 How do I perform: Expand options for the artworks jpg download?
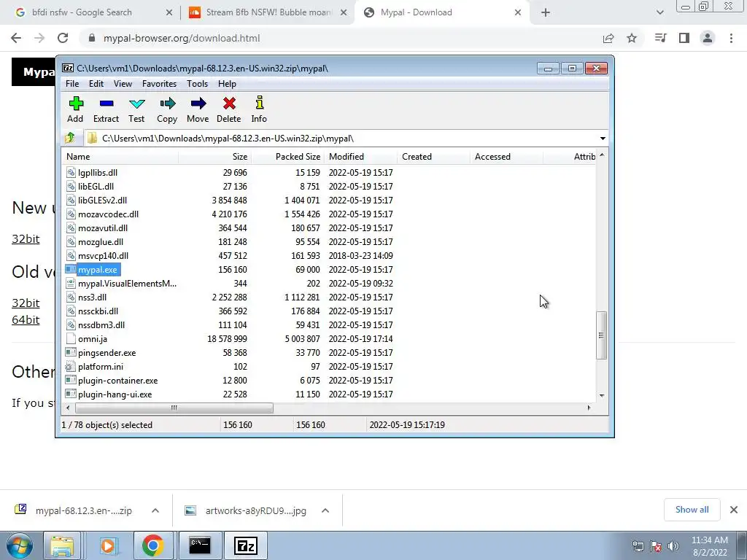(x=325, y=510)
